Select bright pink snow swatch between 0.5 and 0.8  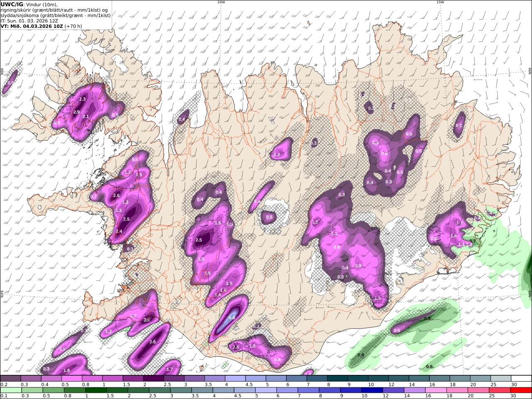click(71, 378)
